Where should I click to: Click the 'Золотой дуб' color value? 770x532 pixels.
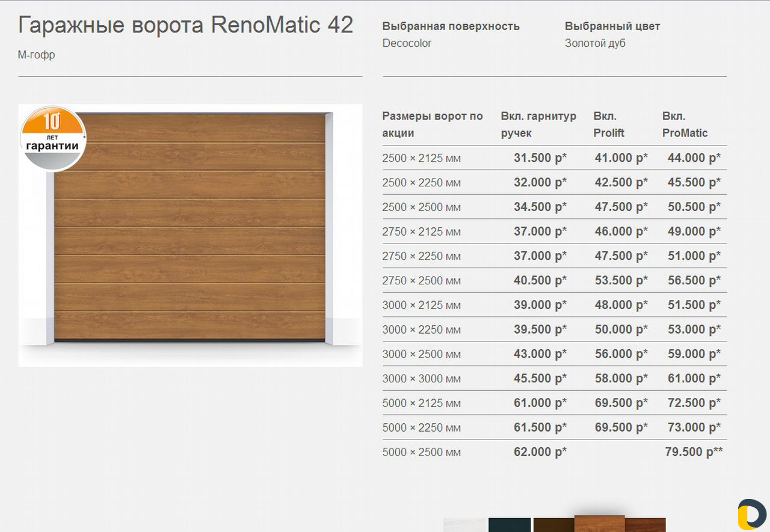tap(595, 43)
